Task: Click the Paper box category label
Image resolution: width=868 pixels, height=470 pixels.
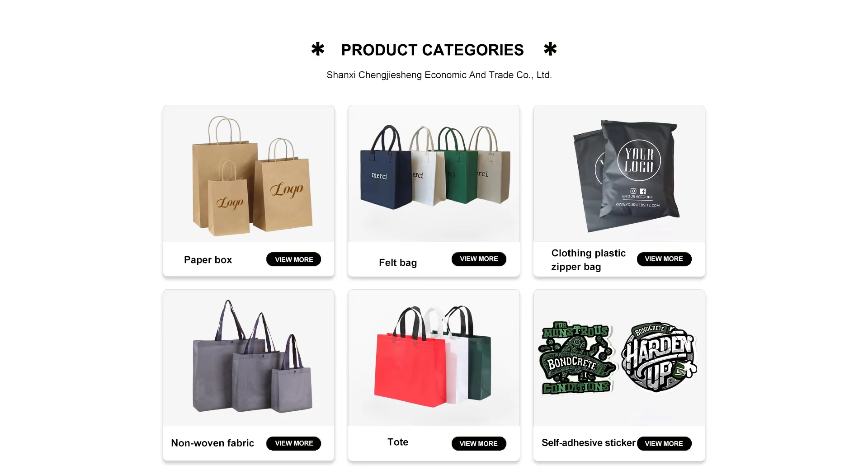Action: pyautogui.click(x=208, y=260)
